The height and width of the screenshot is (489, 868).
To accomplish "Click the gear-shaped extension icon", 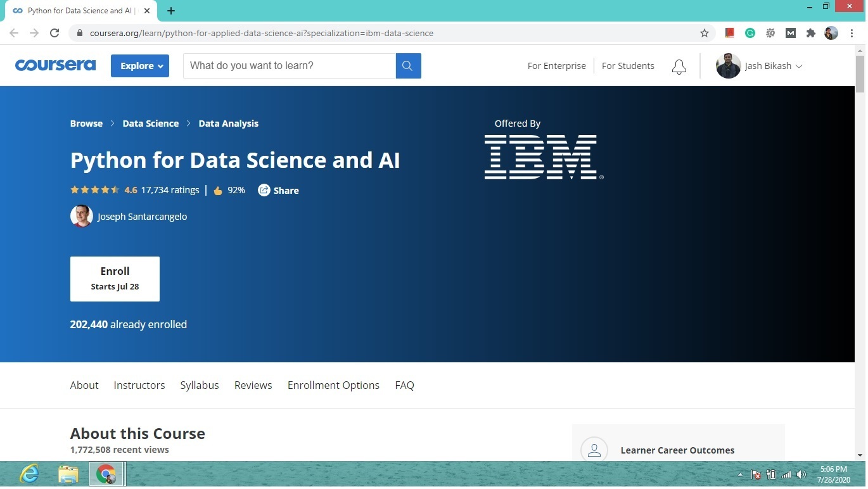I will click(x=770, y=33).
